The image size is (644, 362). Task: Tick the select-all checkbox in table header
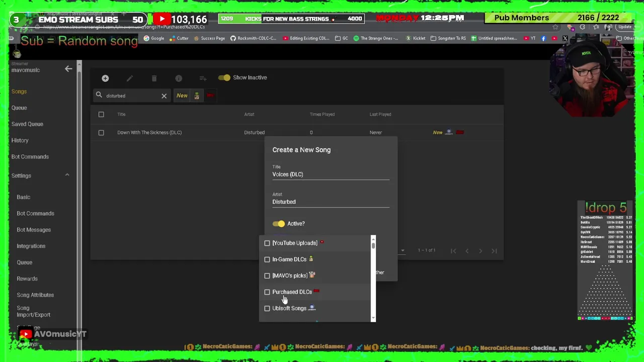pos(101,114)
